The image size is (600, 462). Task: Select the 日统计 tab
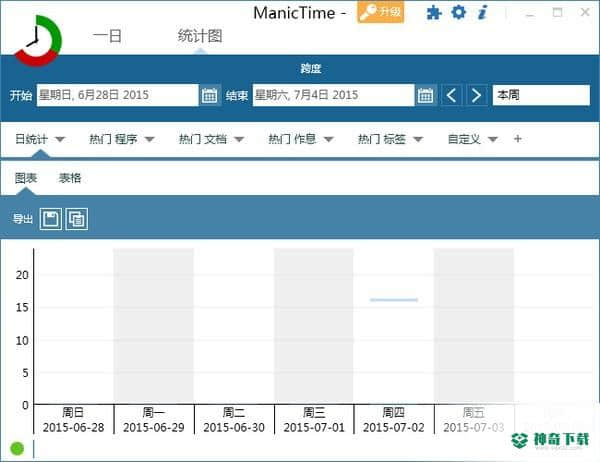[31, 139]
